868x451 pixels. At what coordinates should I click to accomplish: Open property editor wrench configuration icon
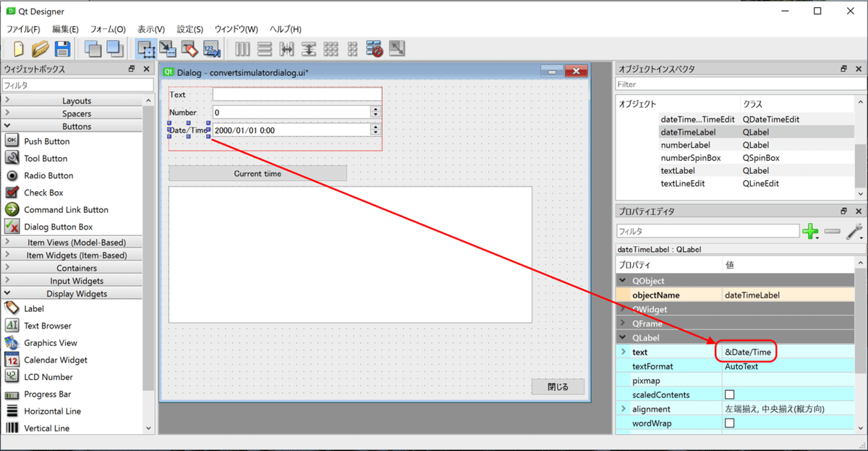pos(854,232)
